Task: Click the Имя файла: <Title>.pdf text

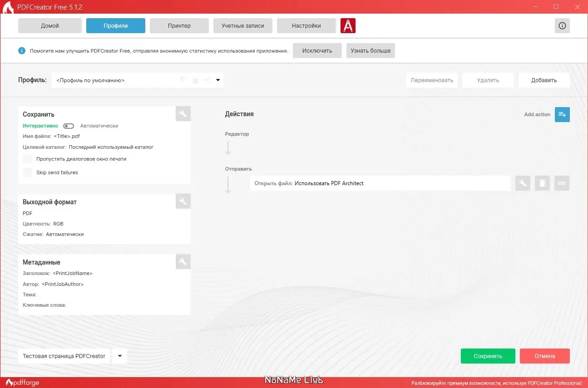Action: (51, 136)
